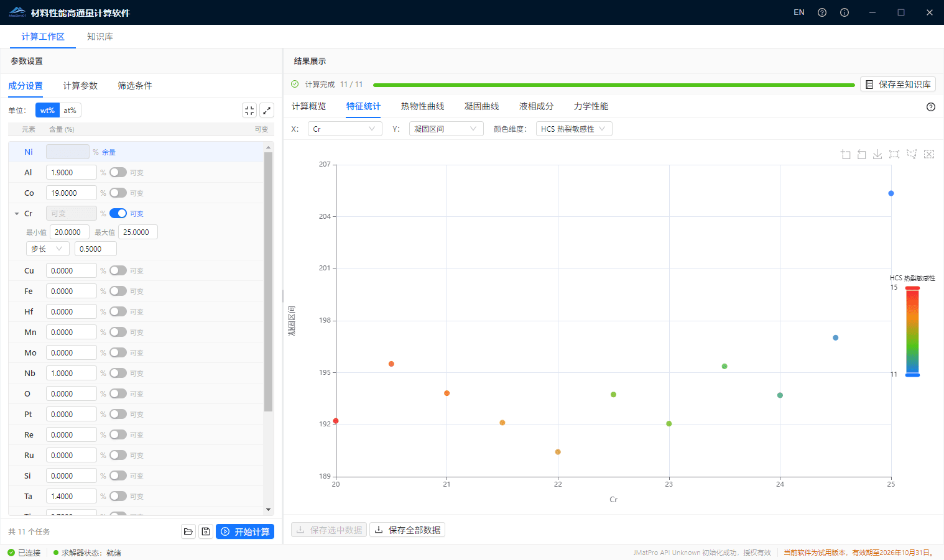Collapse the Cr element row expander
The image size is (944, 560).
click(16, 213)
